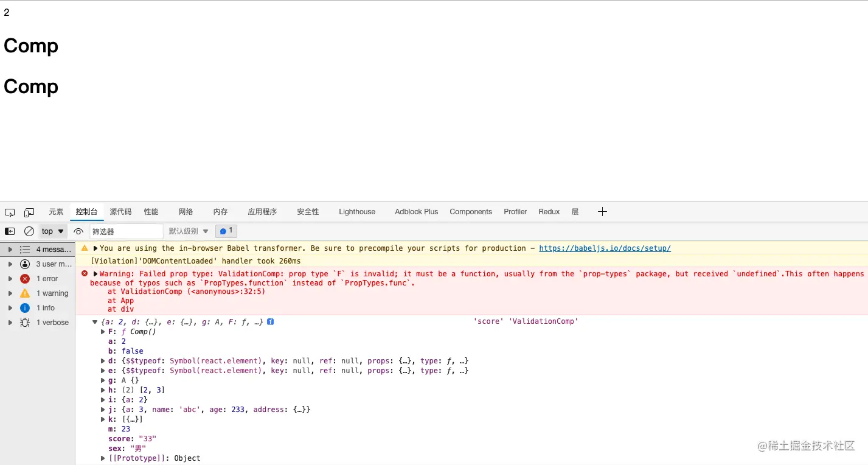Expand the i: {a: 2} property
Screen dimensions: 868x465
(x=103, y=400)
